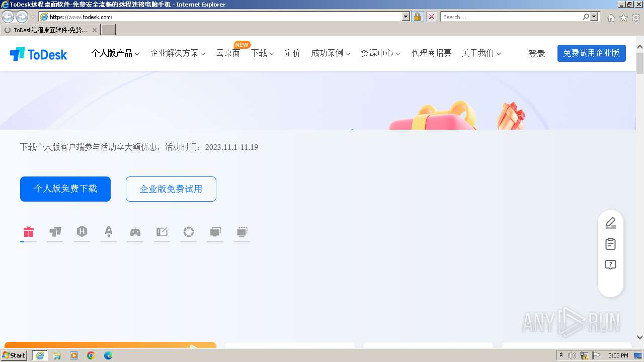Screen dimensions: 644x362
Task: Open the 定价 pricing page
Action: 292,53
